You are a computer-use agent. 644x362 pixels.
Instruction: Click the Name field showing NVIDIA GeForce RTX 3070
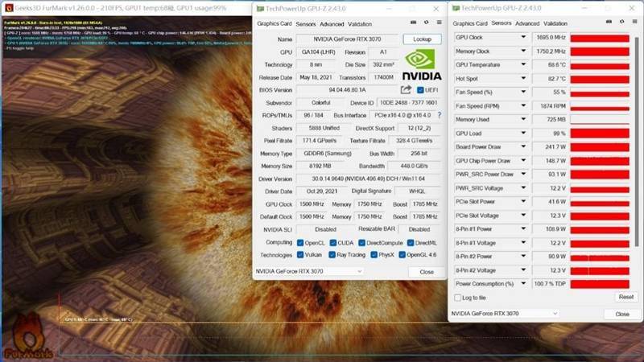point(348,39)
